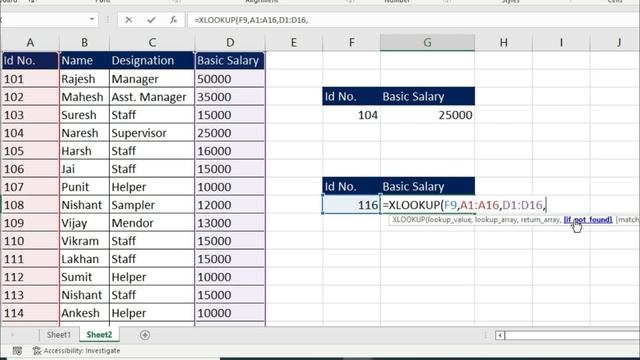
Task: Click the 'Designation' header cell
Action: [152, 60]
